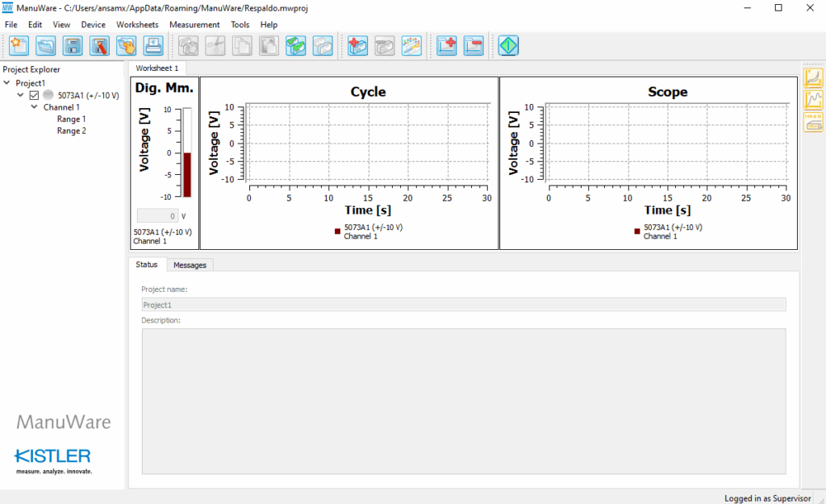Add a Y-X graph from the right sidebar

tap(814, 78)
